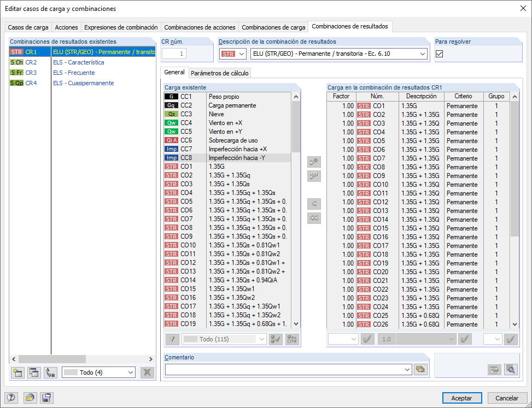
Task: Select CC8 Imperfección hacia -Y row
Action: click(227, 158)
